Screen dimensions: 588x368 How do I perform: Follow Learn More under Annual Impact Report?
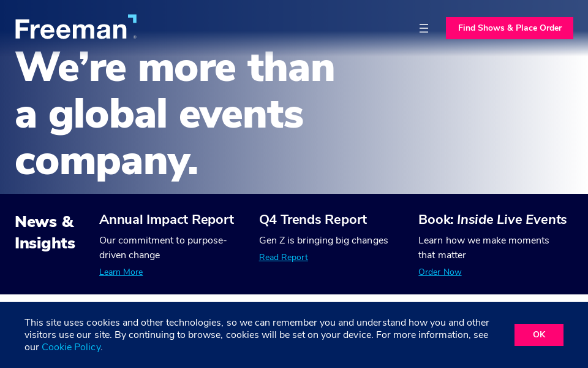click(121, 272)
